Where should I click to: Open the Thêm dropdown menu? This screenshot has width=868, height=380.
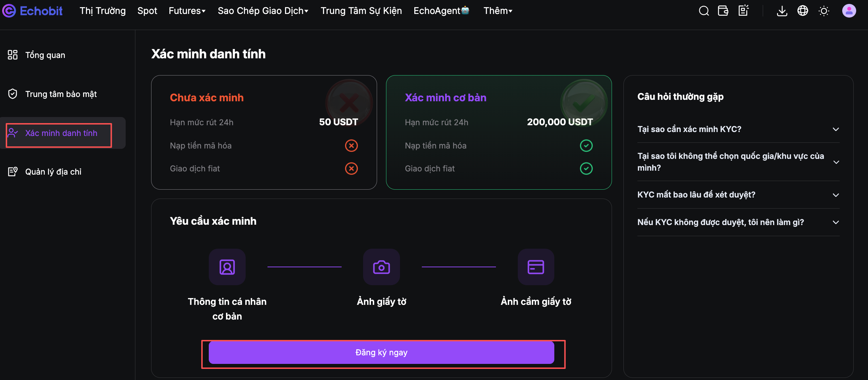pos(498,11)
